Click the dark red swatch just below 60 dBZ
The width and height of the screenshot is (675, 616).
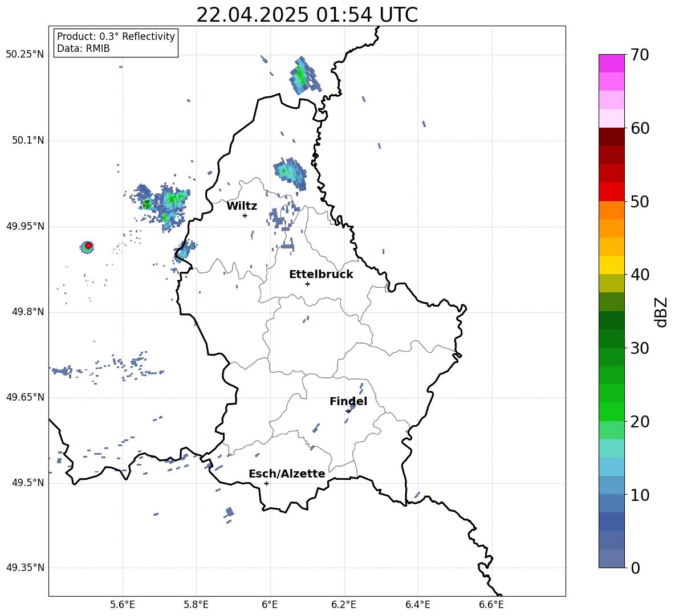[611, 137]
